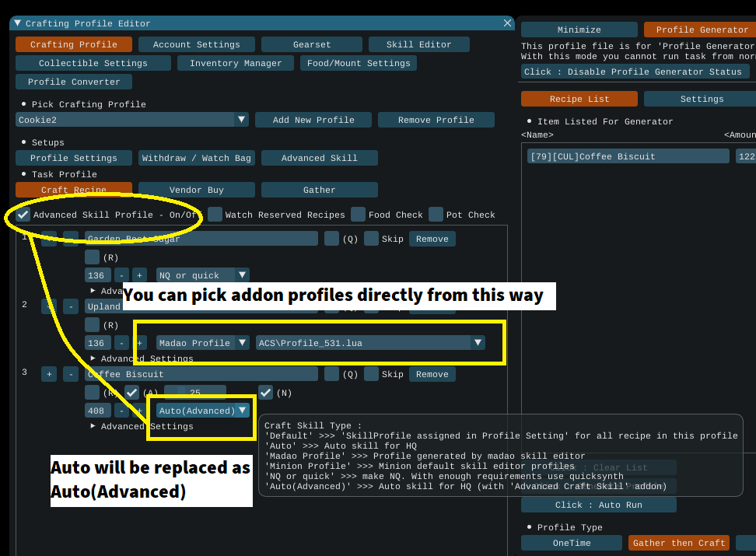Tick Skip checkbox for Coffee Biscuit
The image size is (756, 556).
pos(371,374)
